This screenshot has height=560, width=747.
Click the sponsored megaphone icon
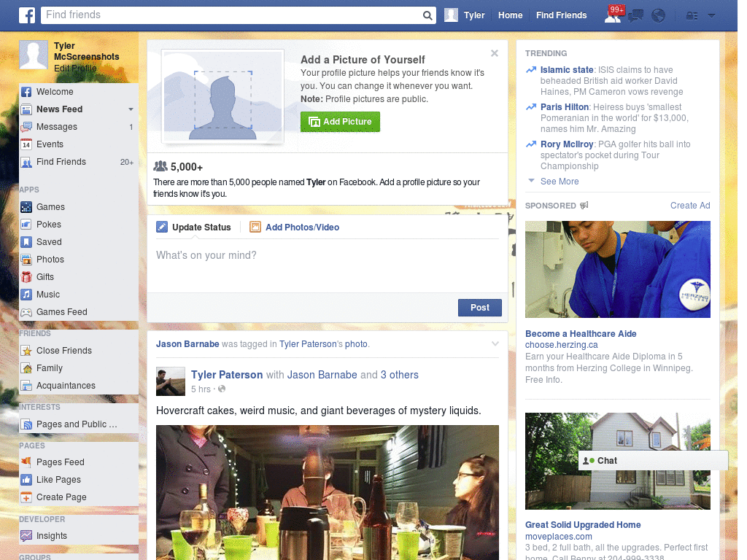584,205
